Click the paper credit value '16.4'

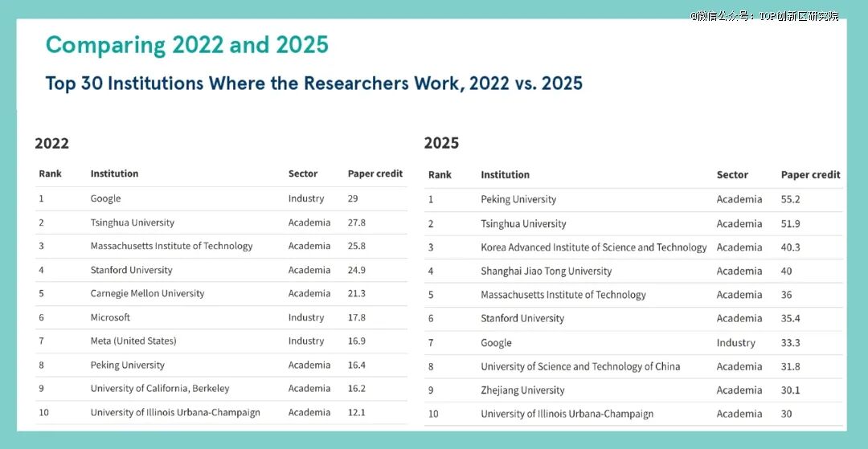point(357,365)
